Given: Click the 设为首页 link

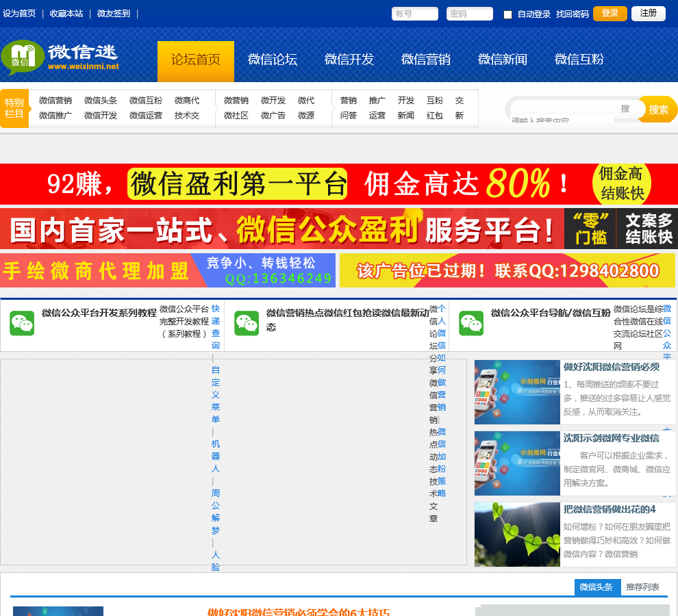Looking at the screenshot, I should point(19,14).
